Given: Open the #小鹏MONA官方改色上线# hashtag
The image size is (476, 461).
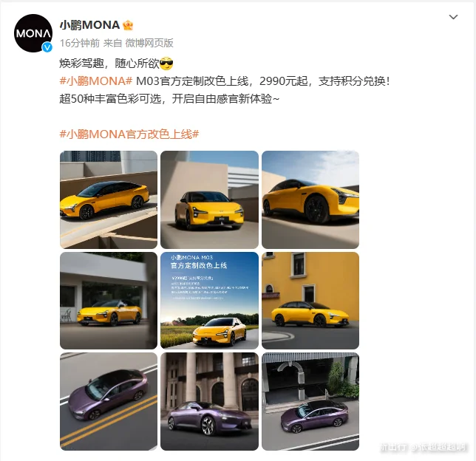Looking at the screenshot, I should pos(129,134).
